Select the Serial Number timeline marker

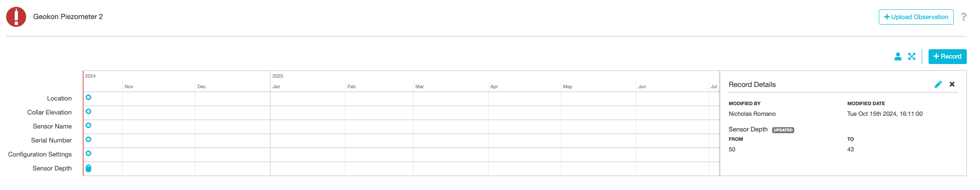coord(88,140)
